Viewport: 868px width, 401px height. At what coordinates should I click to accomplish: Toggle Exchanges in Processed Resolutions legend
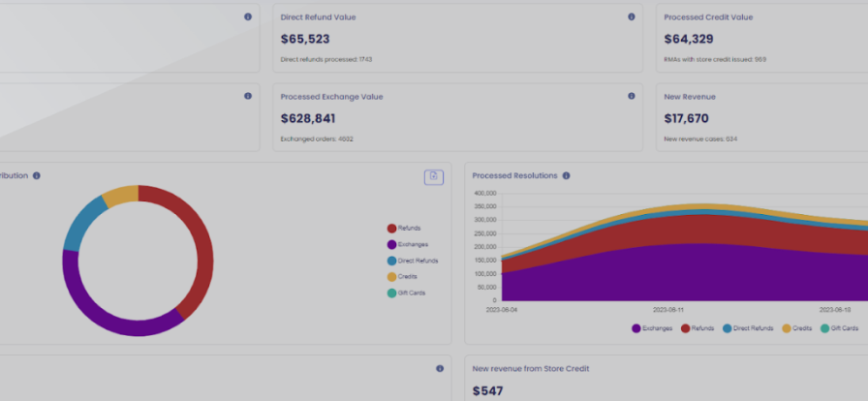pyautogui.click(x=652, y=328)
